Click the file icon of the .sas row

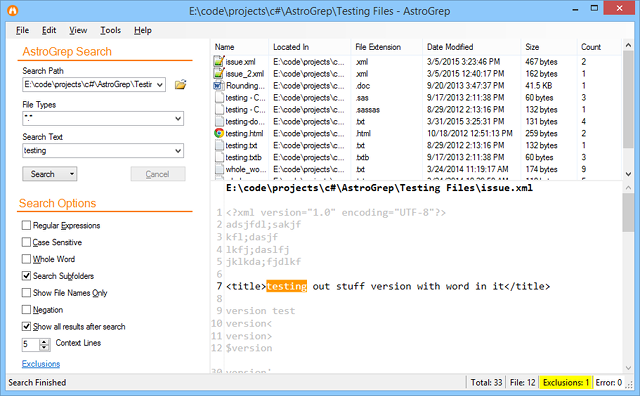(x=219, y=98)
